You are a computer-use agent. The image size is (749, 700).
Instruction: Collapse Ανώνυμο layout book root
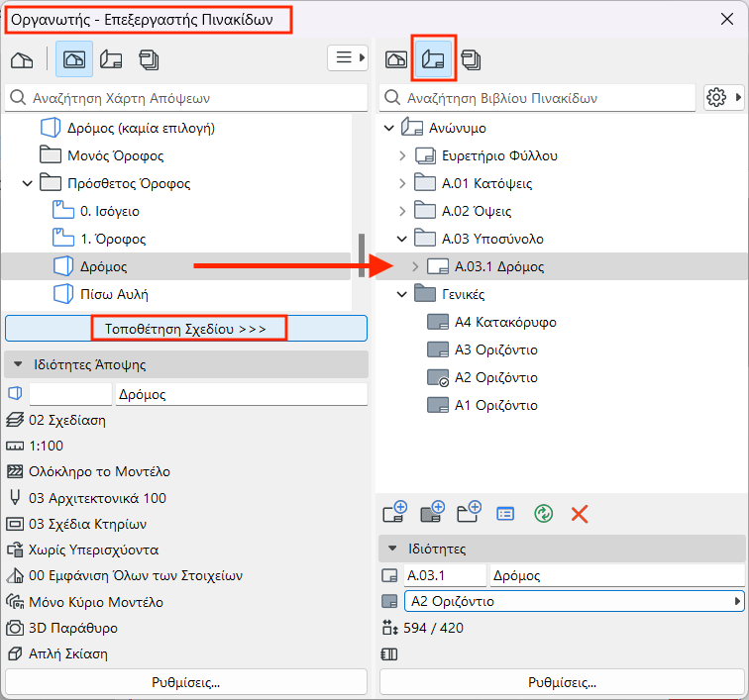[x=389, y=128]
